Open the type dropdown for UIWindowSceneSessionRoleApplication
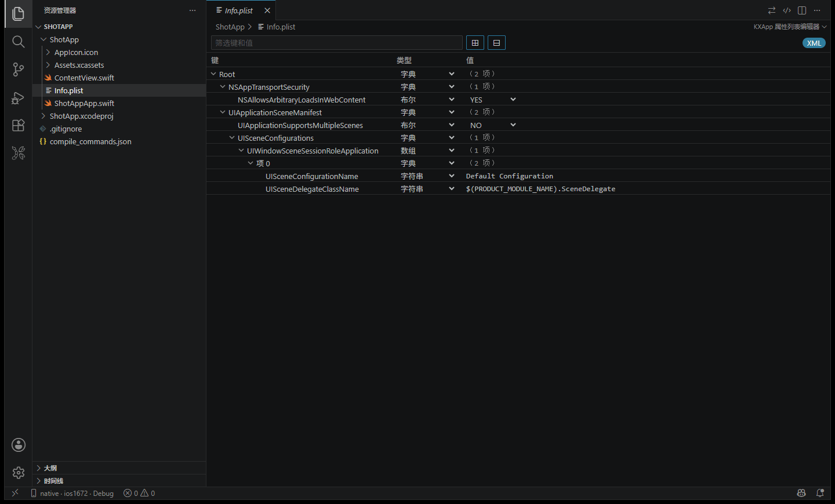 click(427, 151)
